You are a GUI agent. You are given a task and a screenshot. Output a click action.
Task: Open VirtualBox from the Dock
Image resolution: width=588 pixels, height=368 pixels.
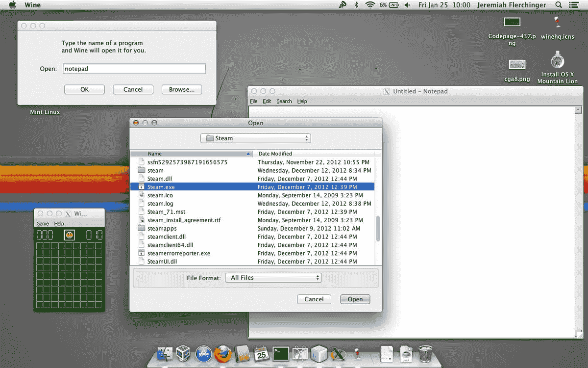(183, 353)
